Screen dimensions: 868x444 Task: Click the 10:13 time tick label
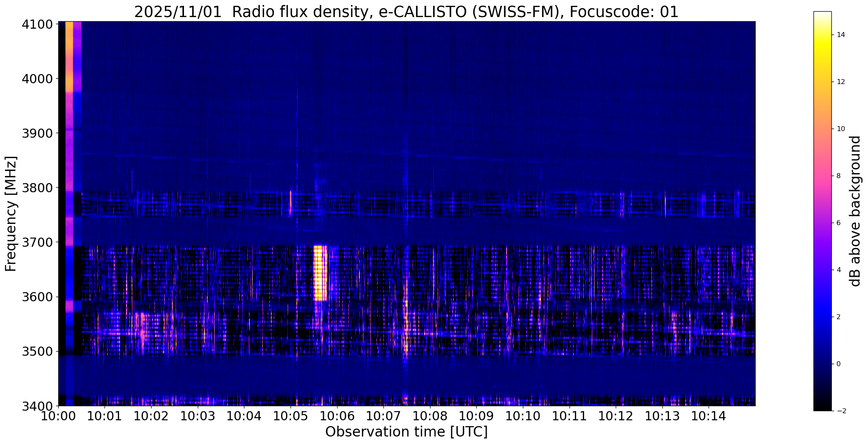tap(663, 416)
